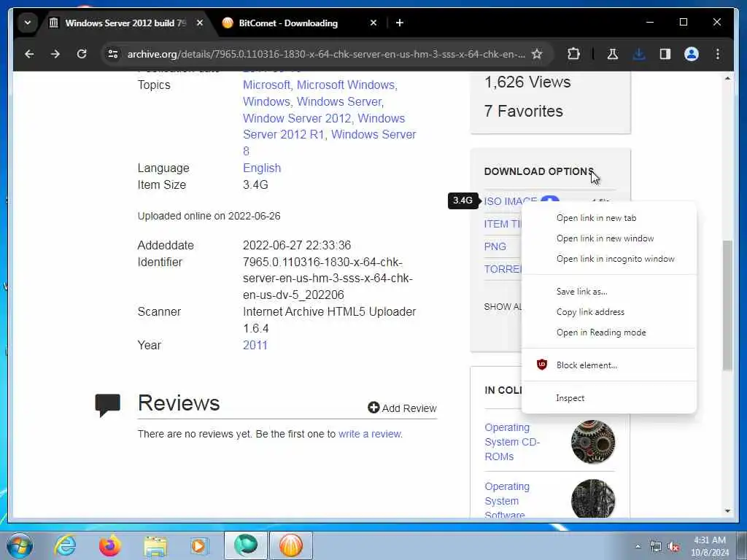Close the Windows Server 2012 build tab
The width and height of the screenshot is (747, 560).
pos(200,23)
